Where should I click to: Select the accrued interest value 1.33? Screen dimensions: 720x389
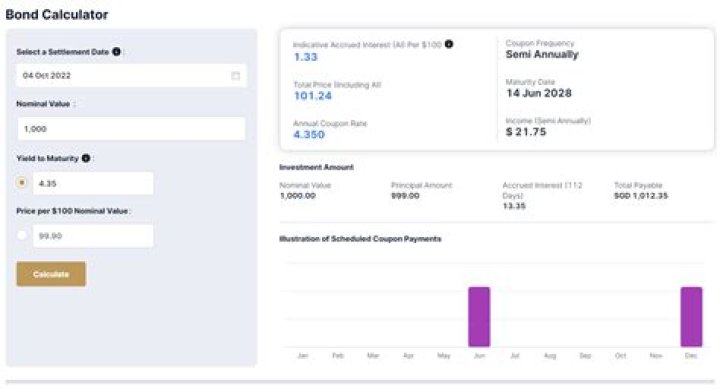click(305, 57)
